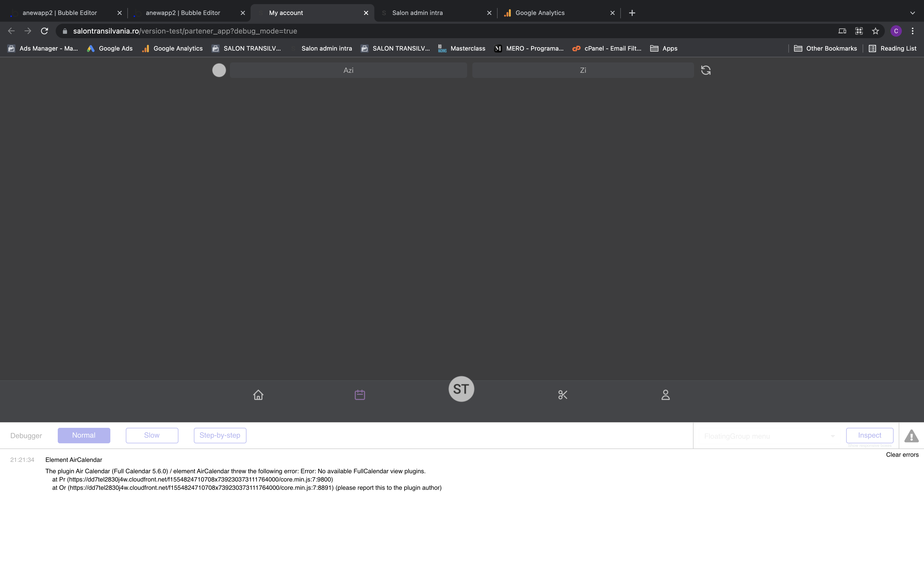The image size is (924, 578).
Task: Open the Reading List
Action: point(892,48)
